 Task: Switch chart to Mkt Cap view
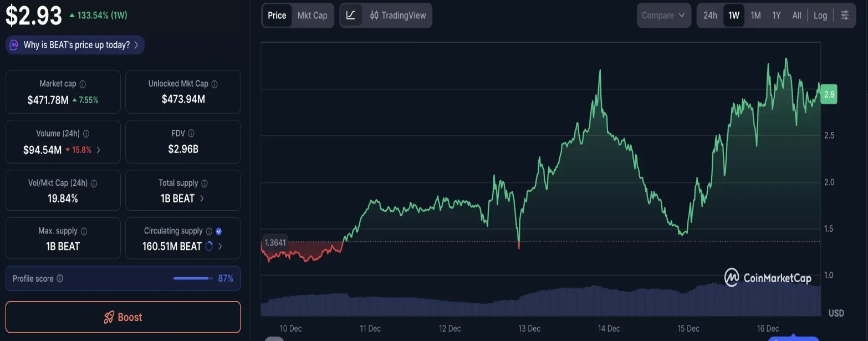click(312, 16)
